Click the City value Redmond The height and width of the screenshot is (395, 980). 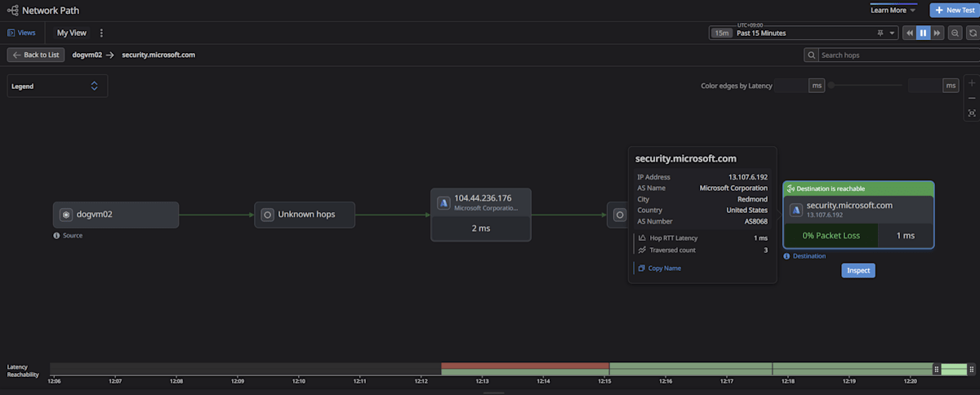tap(754, 198)
